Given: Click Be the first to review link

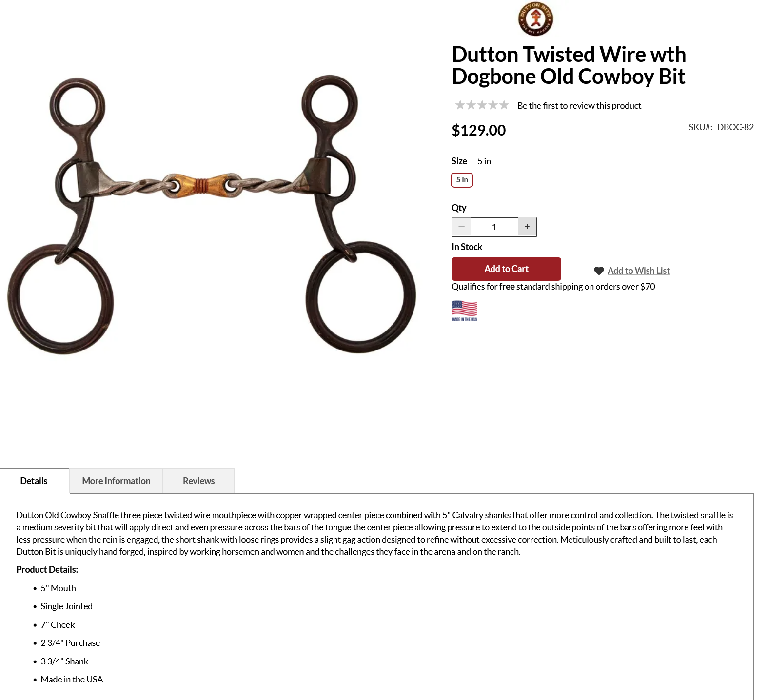Looking at the screenshot, I should tap(579, 106).
